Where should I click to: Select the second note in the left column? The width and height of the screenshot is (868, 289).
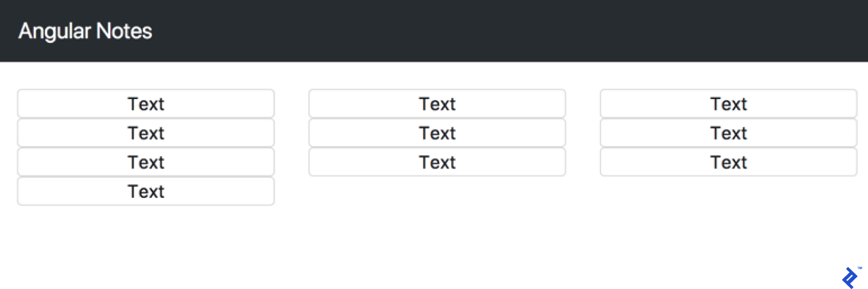146,133
